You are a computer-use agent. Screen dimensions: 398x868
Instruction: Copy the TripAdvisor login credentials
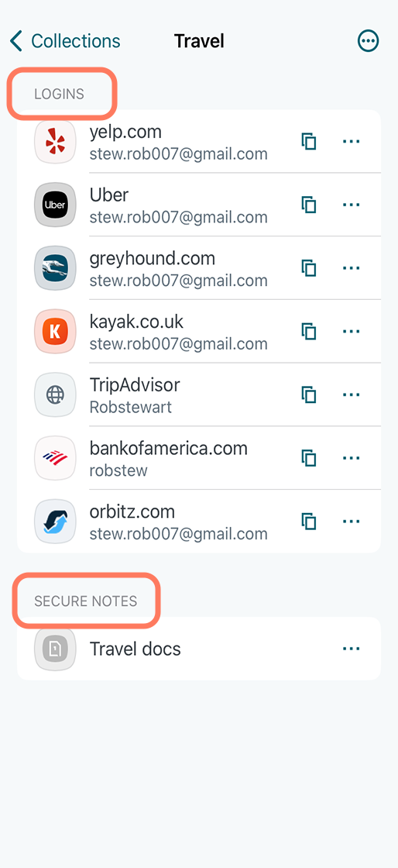308,394
